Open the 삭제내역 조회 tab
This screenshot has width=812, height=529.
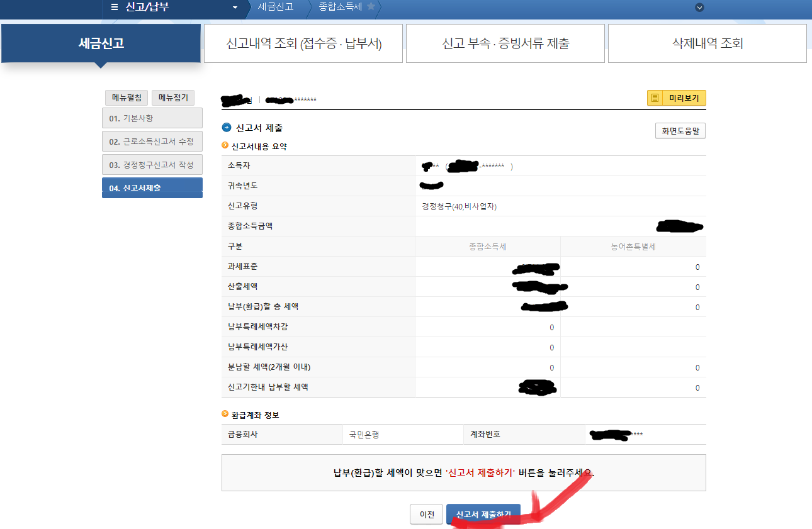[x=707, y=43]
